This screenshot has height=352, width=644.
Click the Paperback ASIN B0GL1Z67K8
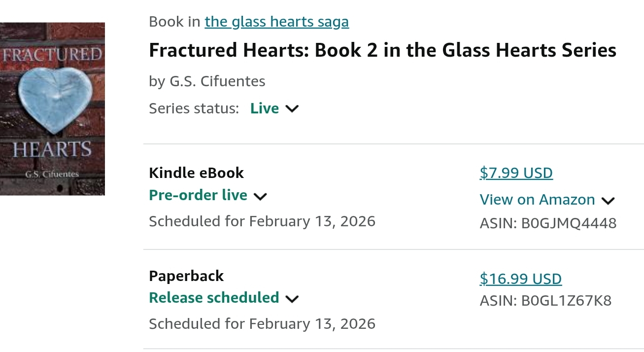coord(545,301)
